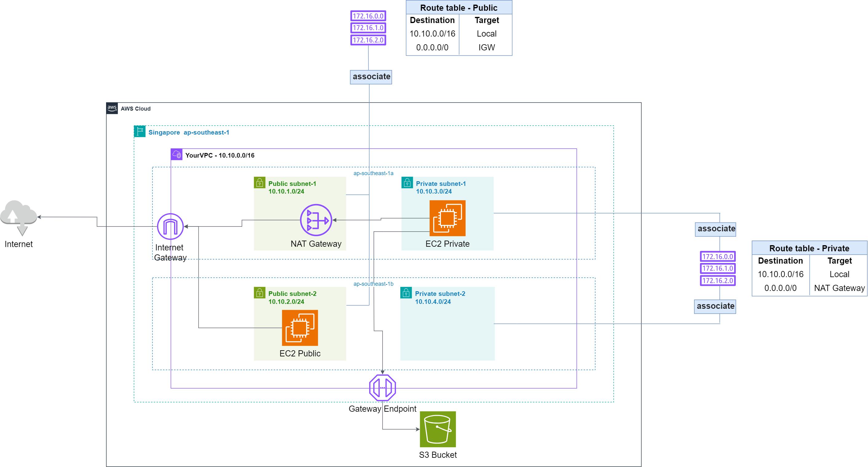Click the Private subnet-2 lock icon
This screenshot has width=868, height=467.
(x=406, y=292)
